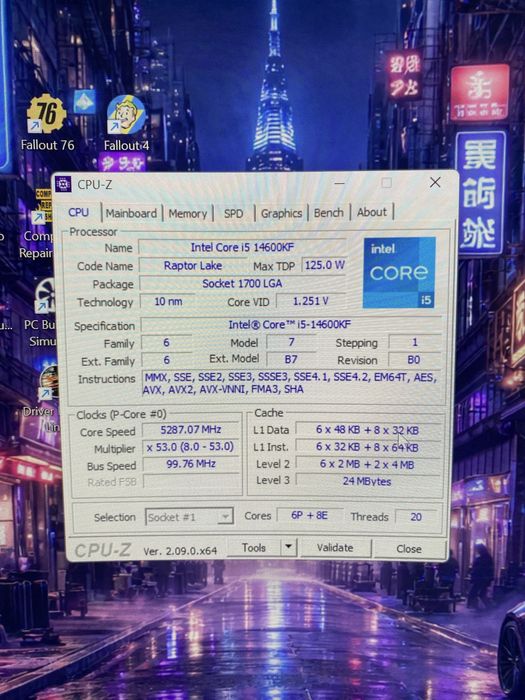Click the Raptor Lake code name field

(193, 266)
